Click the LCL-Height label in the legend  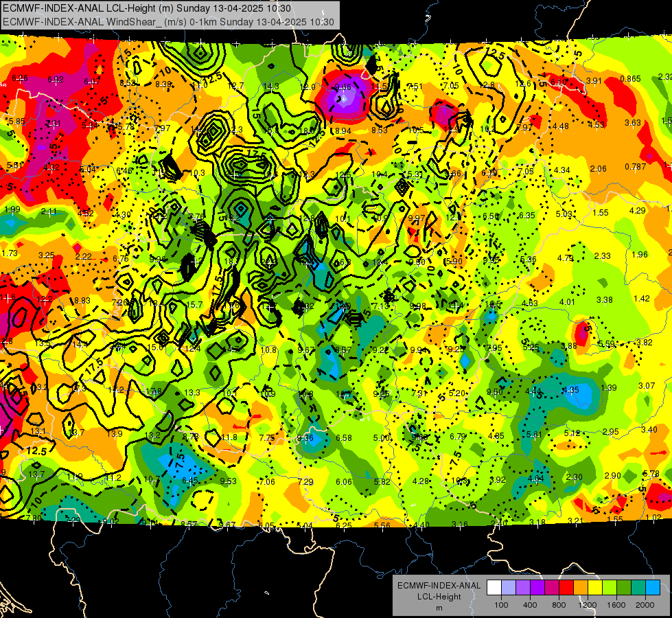(439, 597)
